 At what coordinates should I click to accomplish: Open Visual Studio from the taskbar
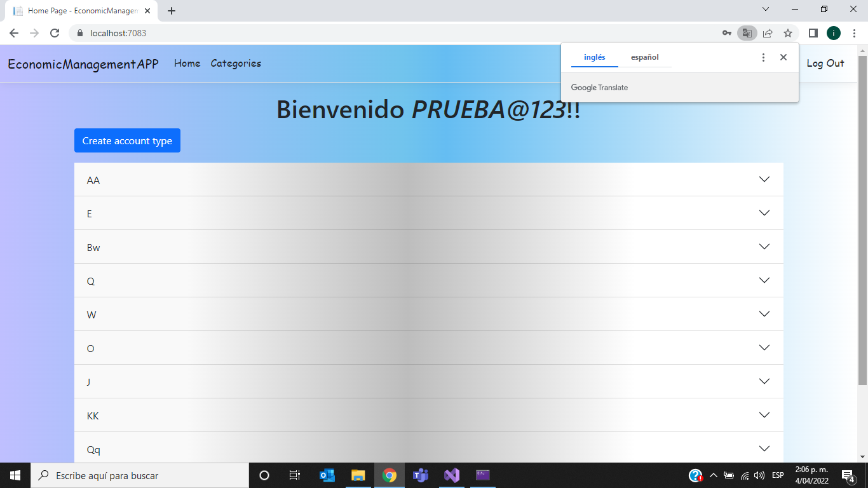452,475
